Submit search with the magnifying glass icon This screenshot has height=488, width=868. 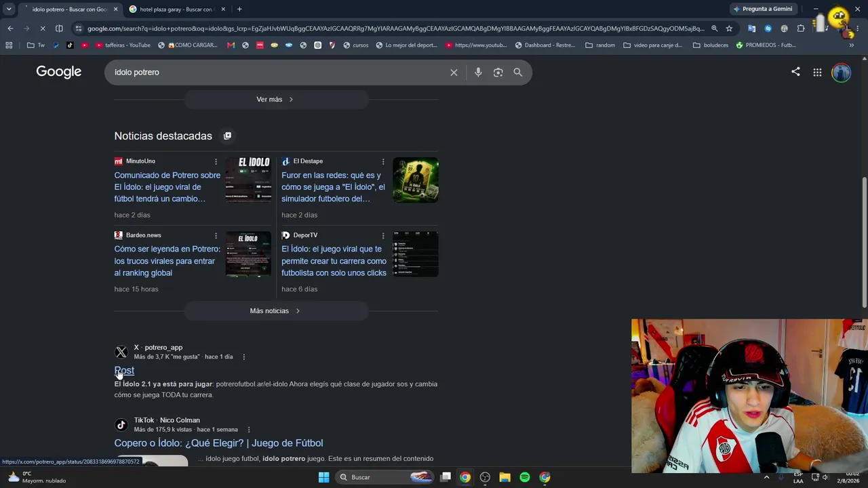click(x=518, y=73)
